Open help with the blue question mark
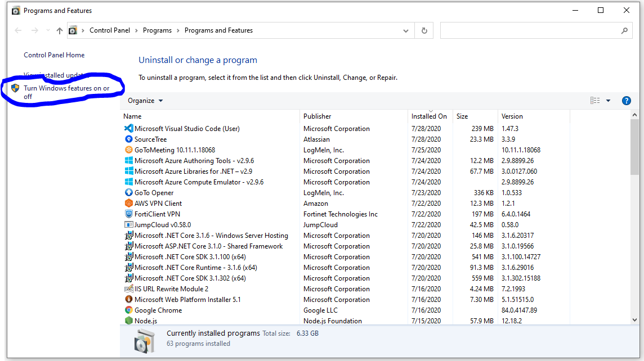Screen dimensions: 644x361 tap(627, 101)
